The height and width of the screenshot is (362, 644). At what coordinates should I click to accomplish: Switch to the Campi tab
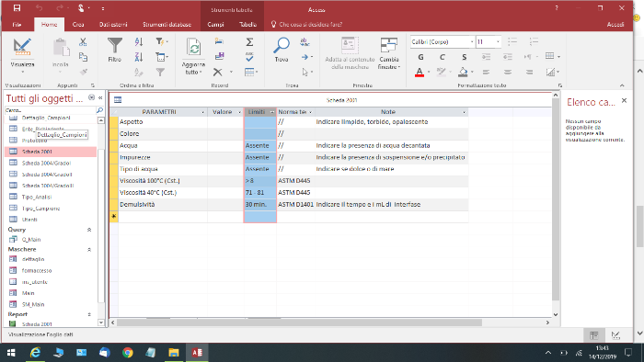[x=215, y=25]
